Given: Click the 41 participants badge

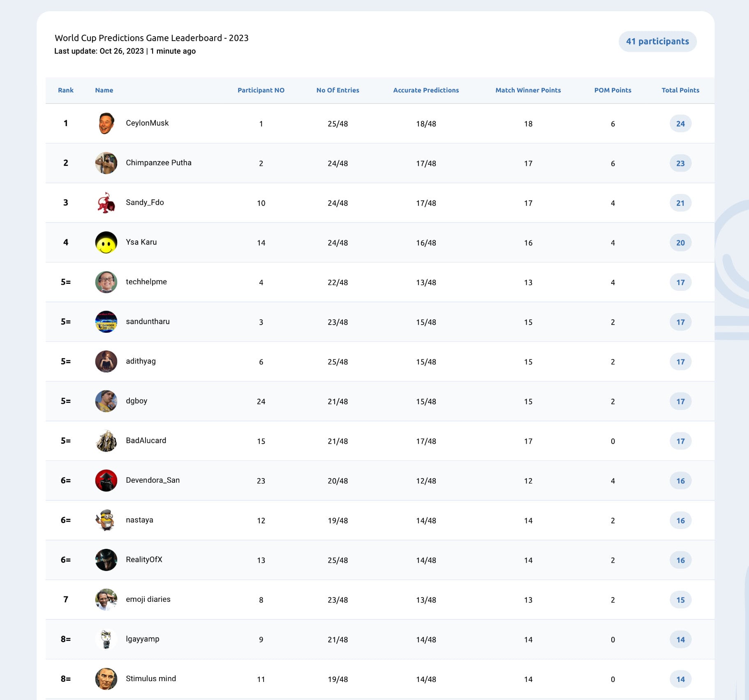Looking at the screenshot, I should tap(657, 41).
